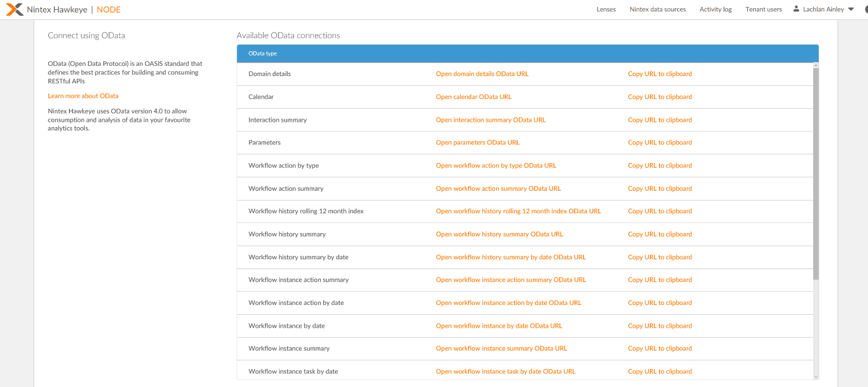Copy Workflow instance action by date URL
868x387 pixels.
660,303
